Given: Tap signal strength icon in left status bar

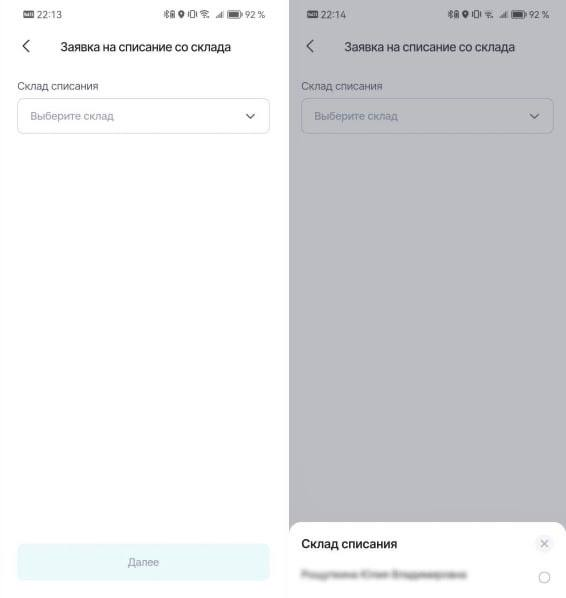Looking at the screenshot, I should pyautogui.click(x=219, y=14).
